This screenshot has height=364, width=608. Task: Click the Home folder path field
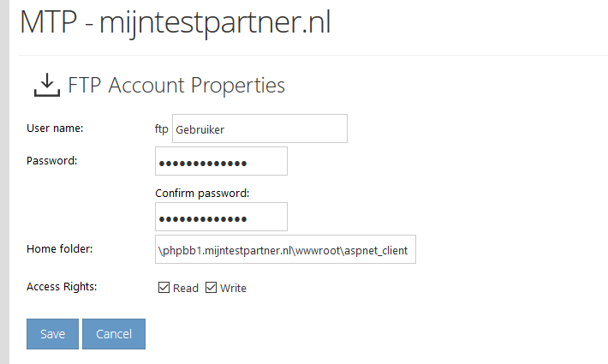tap(285, 249)
